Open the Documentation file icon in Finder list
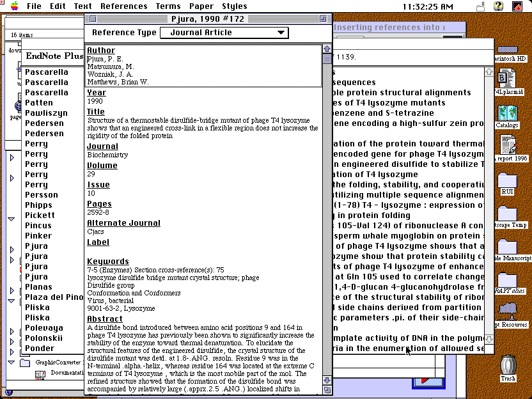Viewport: 532px width, 399px height. click(x=40, y=374)
